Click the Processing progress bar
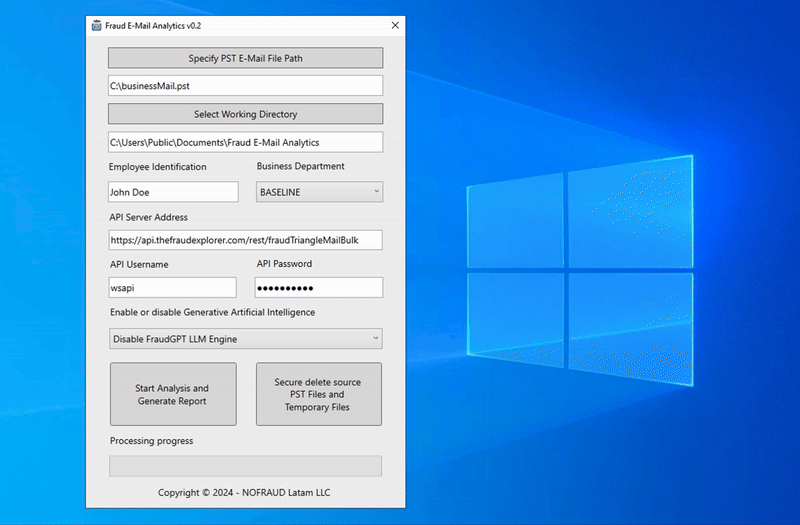This screenshot has height=525, width=800. point(245,466)
